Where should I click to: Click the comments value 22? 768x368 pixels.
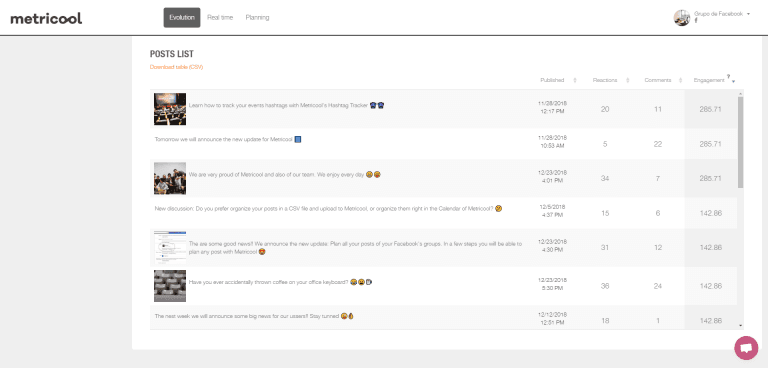point(658,144)
